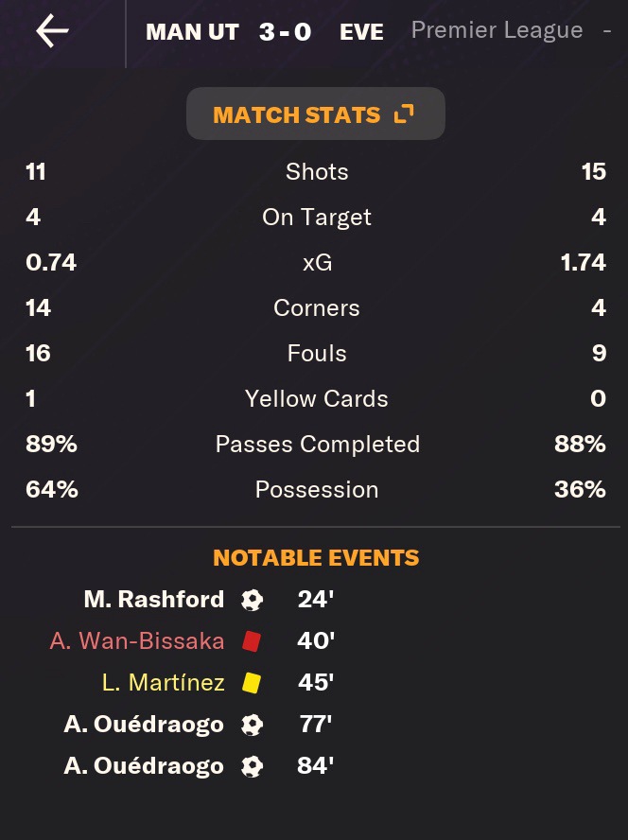The height and width of the screenshot is (840, 628).
Task: Open A. Ouédraogo link at 77'
Action: [144, 725]
